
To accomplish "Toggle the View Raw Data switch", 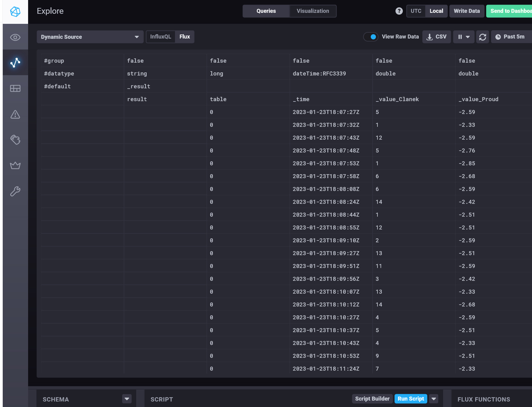I will 371,37.
